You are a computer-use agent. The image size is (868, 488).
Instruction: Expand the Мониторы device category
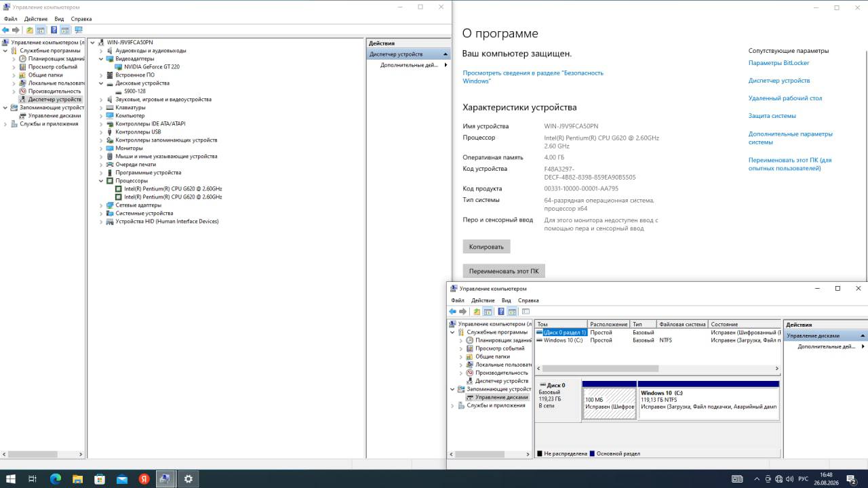[x=102, y=148]
